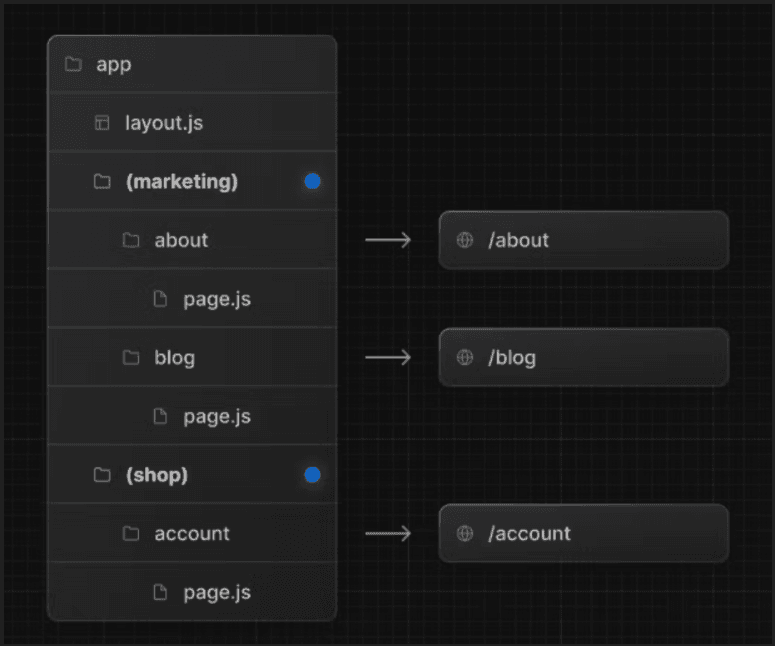Click the blue dot next to (marketing)
The height and width of the screenshot is (646, 775).
312,182
